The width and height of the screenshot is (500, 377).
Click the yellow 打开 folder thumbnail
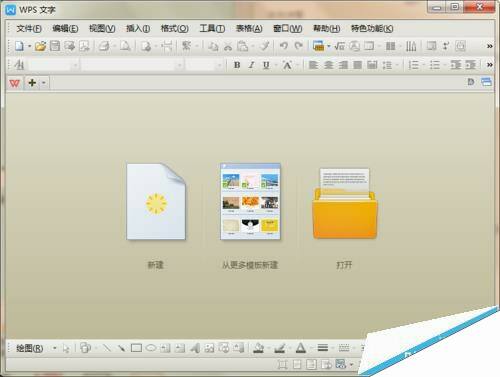345,203
